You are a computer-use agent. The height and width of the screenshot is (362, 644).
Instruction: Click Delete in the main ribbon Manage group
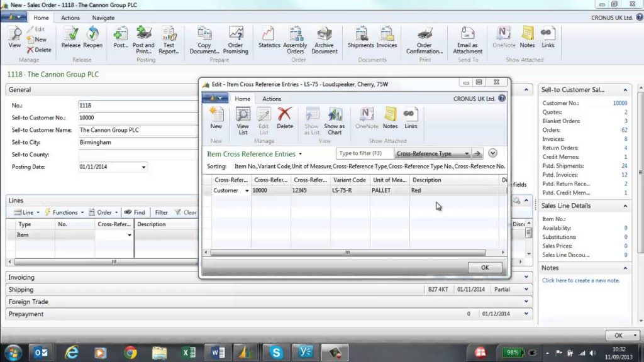tap(39, 50)
